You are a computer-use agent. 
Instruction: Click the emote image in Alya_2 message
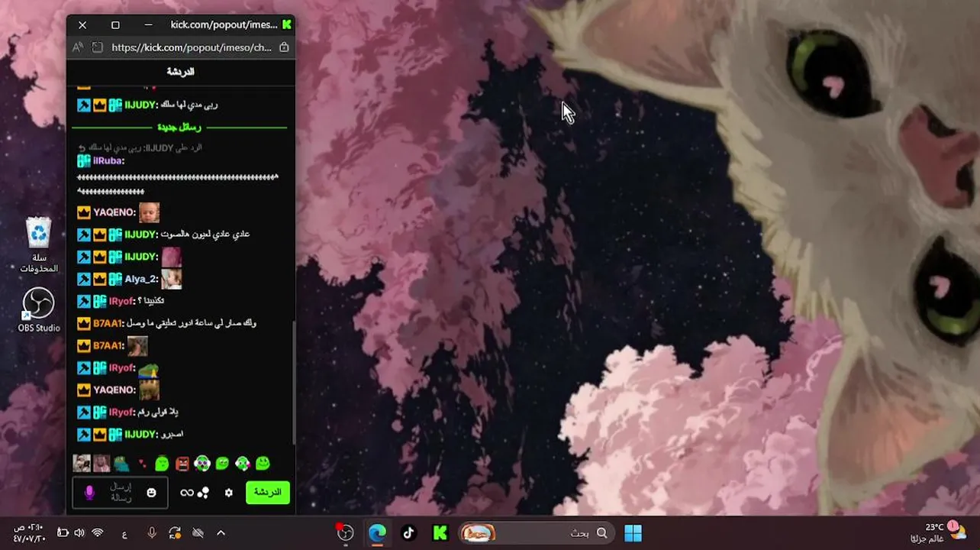point(171,279)
